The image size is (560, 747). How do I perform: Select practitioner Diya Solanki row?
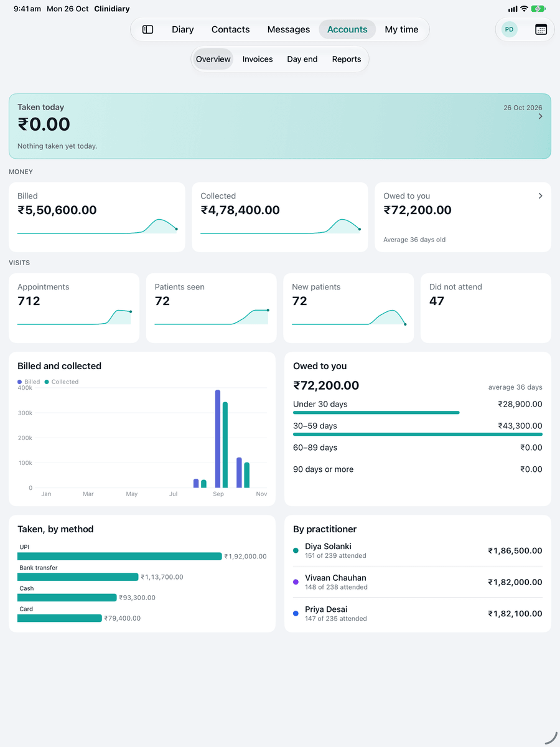[418, 551]
